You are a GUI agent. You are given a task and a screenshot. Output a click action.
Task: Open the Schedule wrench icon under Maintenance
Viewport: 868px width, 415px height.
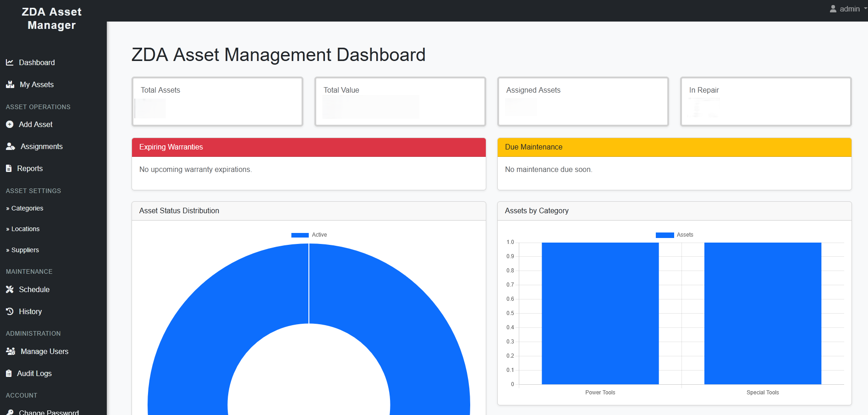point(10,289)
